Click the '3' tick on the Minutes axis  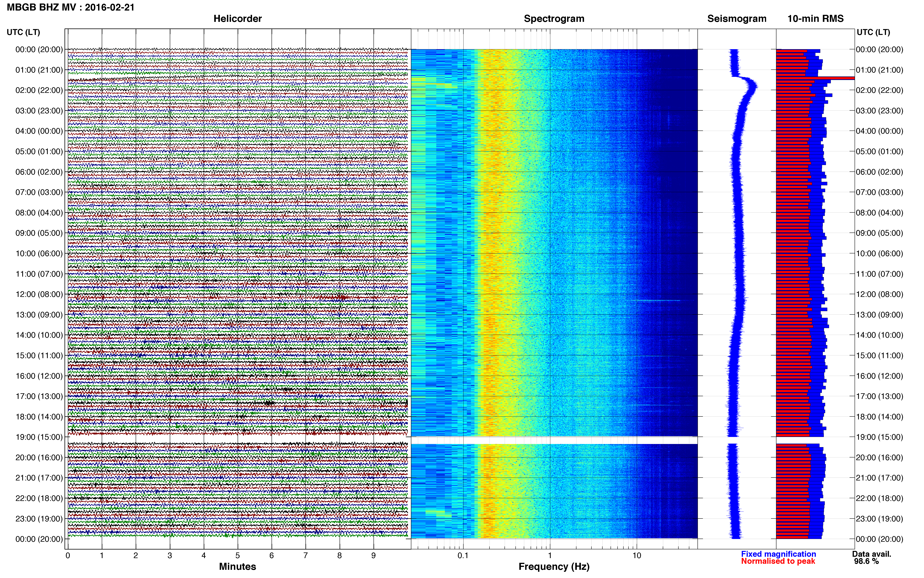coord(170,555)
